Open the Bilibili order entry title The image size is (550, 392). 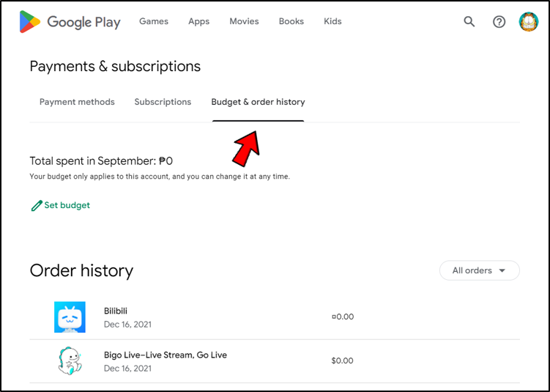116,311
